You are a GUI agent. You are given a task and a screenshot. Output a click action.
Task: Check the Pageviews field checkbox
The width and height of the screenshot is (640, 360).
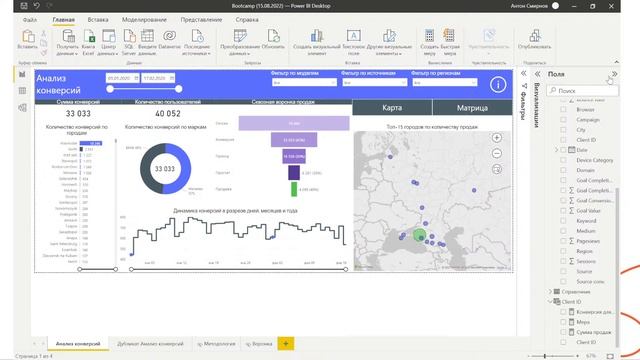[563, 241]
